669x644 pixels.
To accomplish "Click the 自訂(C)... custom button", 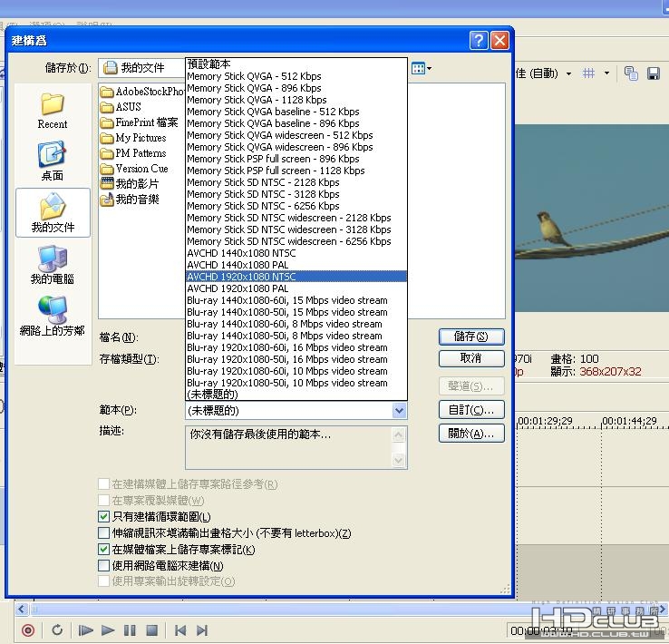I will tap(471, 410).
